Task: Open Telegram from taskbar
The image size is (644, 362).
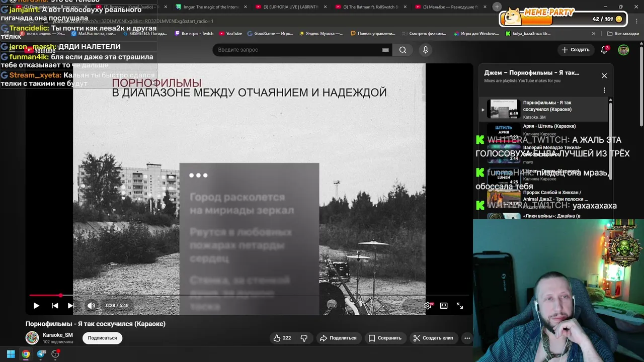Action: click(41, 354)
